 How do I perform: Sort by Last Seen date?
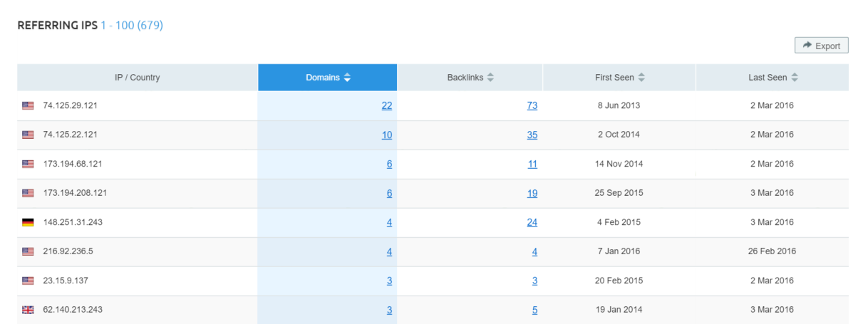[x=773, y=78]
